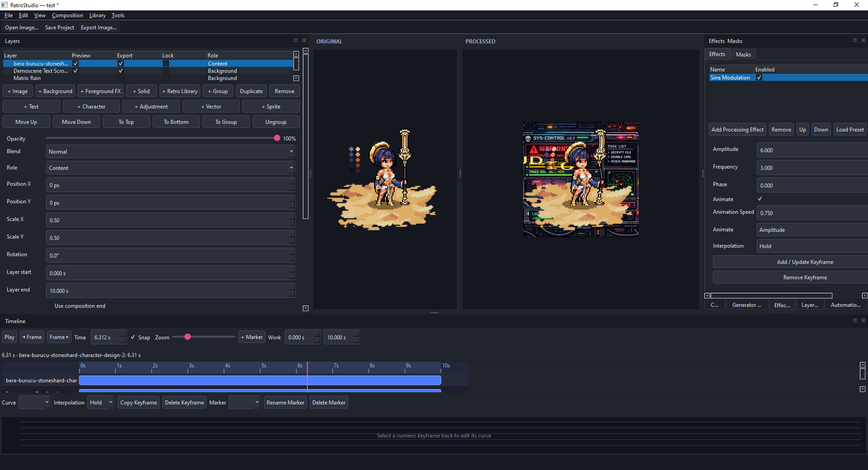868x470 pixels.
Task: Click the effects panel left scroll arrow
Action: point(708,296)
